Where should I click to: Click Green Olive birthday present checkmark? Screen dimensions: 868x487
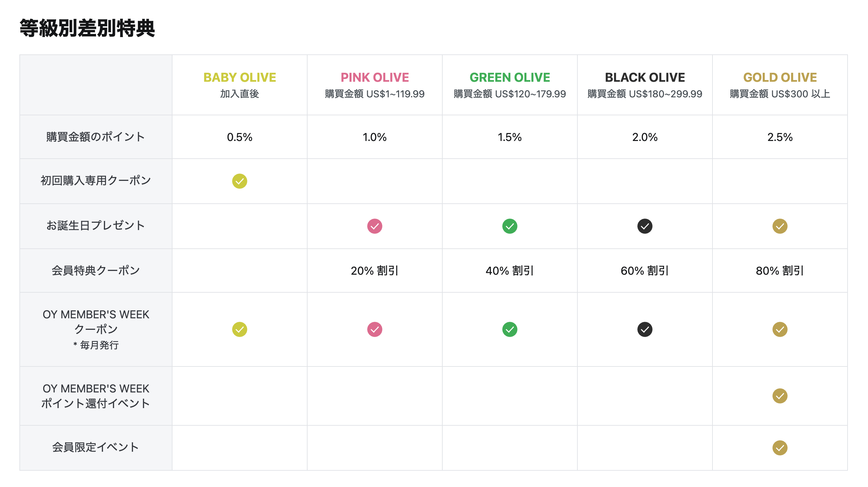pos(510,226)
